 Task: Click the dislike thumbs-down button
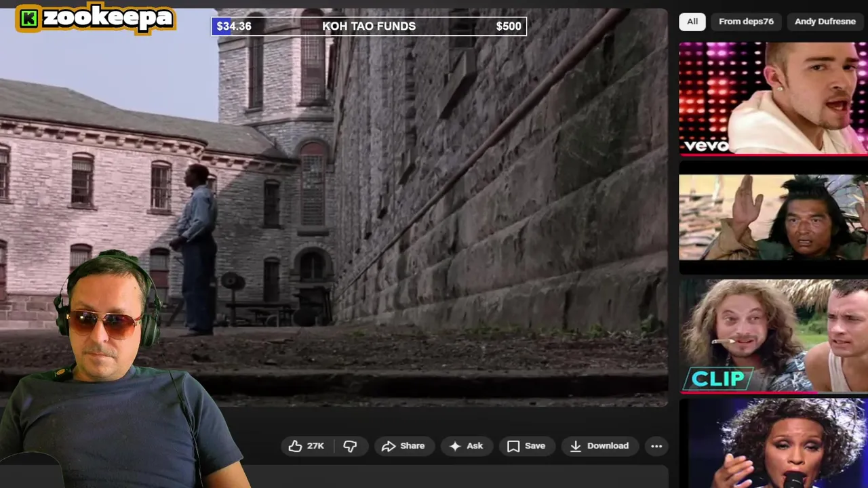tap(351, 446)
